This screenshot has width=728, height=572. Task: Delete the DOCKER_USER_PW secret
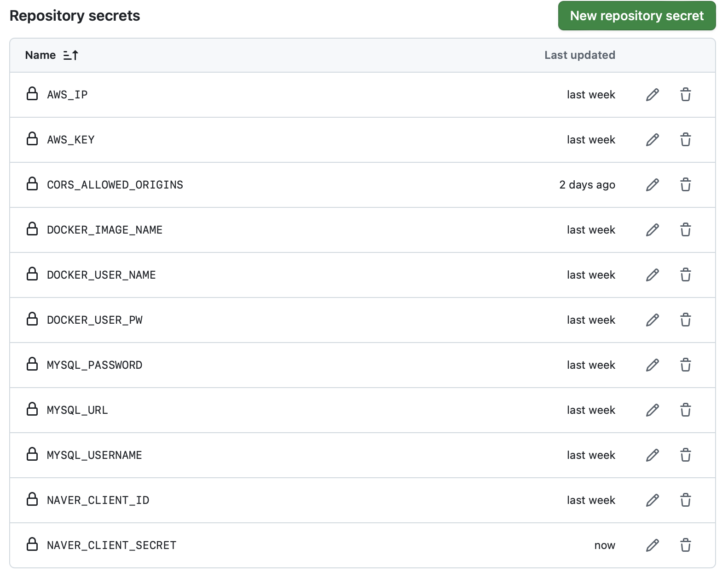686,320
